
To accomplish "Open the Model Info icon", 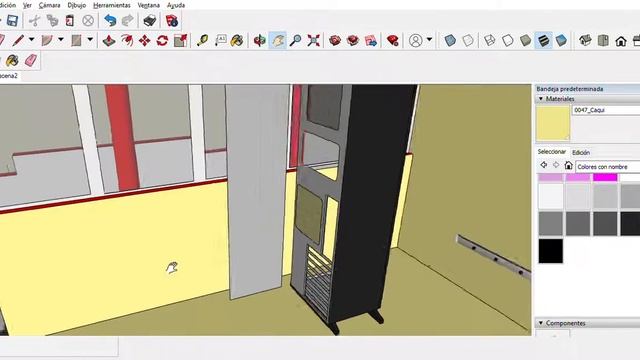I will (x=172, y=20).
